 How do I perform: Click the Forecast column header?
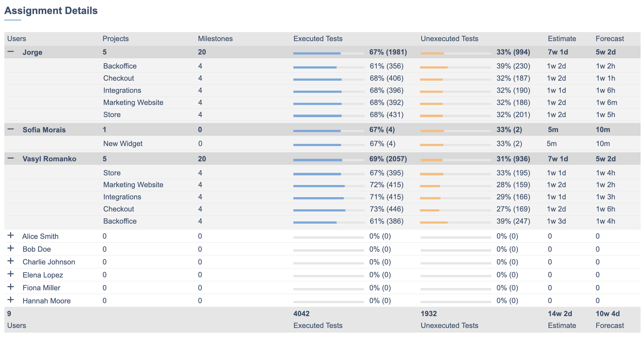[x=609, y=39]
